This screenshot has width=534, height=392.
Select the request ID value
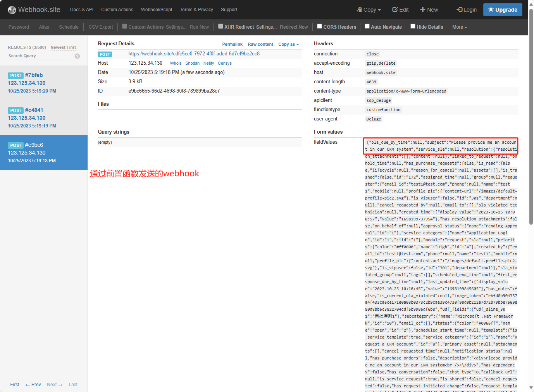174,91
